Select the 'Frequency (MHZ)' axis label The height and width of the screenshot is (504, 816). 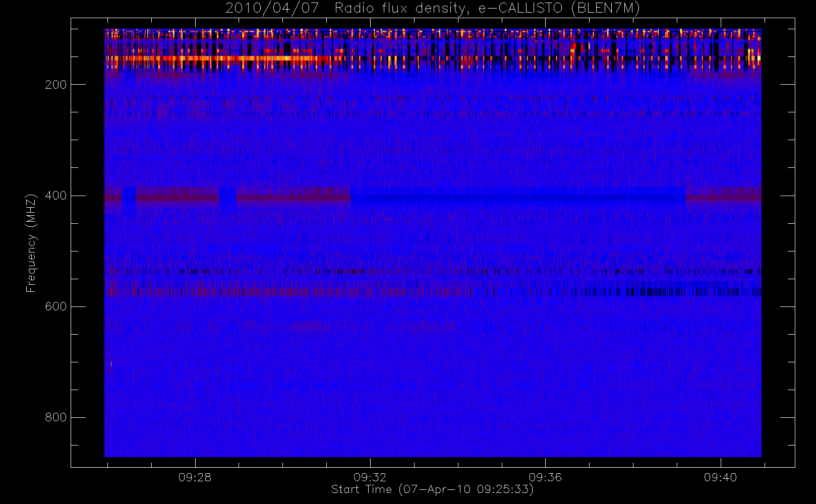click(31, 243)
